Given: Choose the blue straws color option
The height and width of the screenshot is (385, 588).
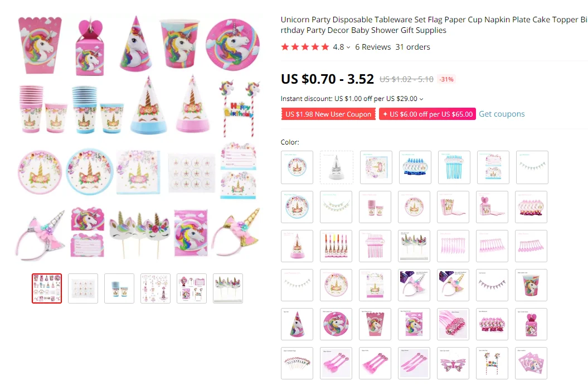Looking at the screenshot, I should point(454,167).
